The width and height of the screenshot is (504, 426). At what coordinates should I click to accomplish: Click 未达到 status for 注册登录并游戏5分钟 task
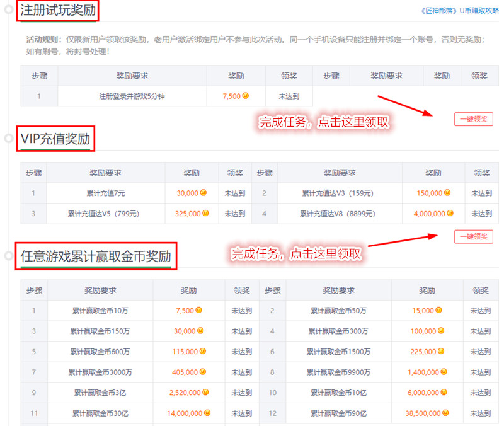pyautogui.click(x=289, y=96)
